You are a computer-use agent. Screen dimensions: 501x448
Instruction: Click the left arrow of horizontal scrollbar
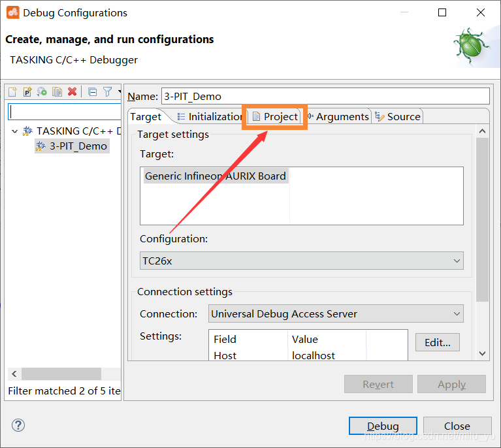click(14, 374)
